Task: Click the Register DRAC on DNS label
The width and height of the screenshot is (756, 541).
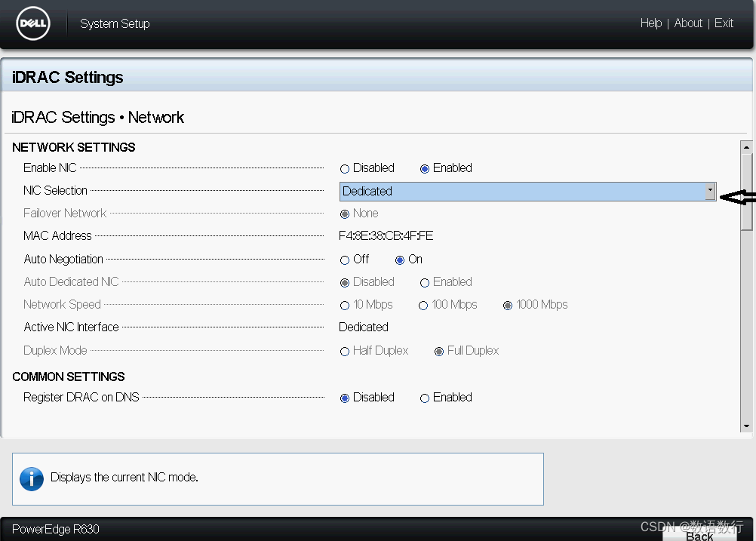Action: [81, 398]
